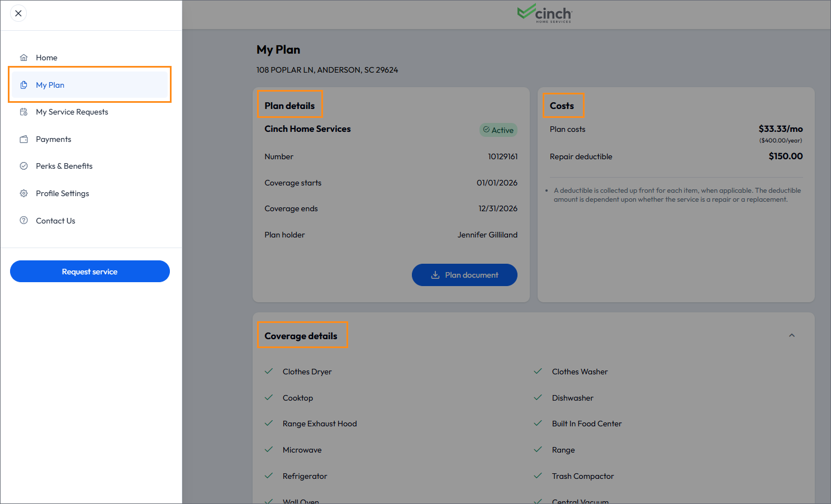The height and width of the screenshot is (504, 831).
Task: Click the Trash Compactor checkmark
Action: click(x=538, y=476)
